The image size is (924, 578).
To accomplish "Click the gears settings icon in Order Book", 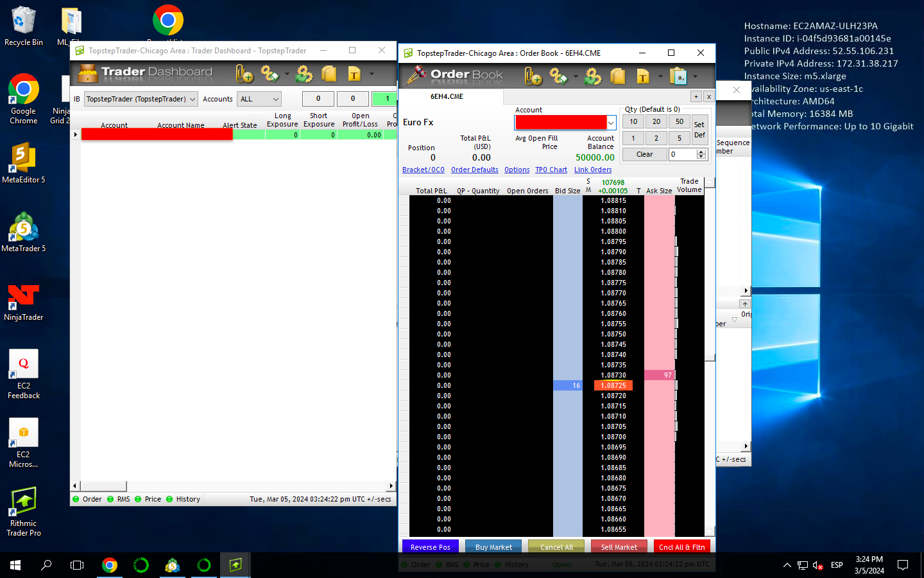I will click(x=558, y=77).
